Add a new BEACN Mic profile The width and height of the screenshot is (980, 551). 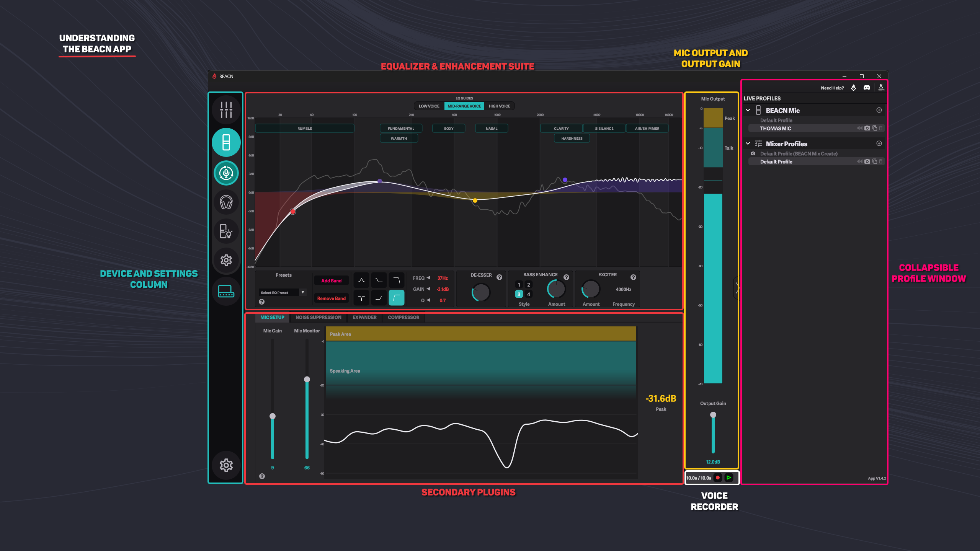point(879,110)
